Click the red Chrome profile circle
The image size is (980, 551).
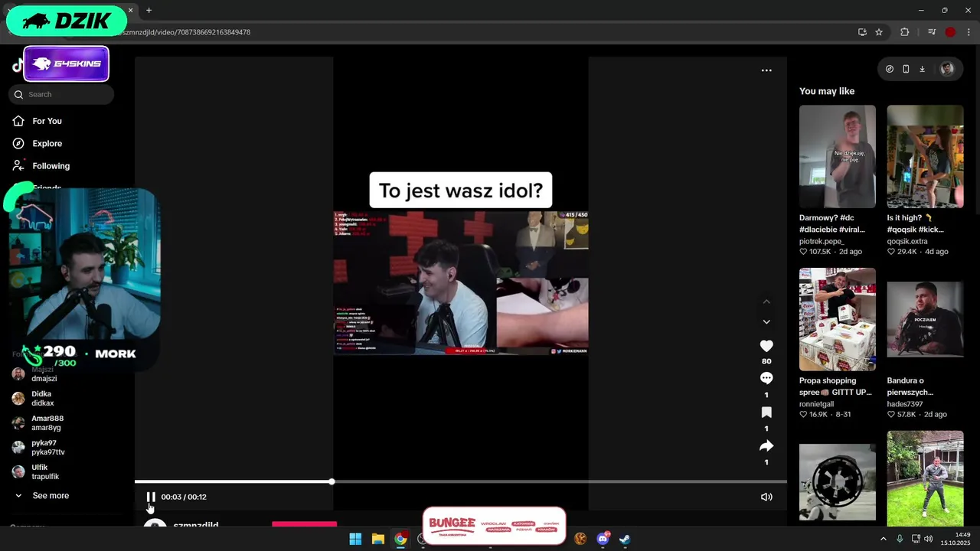[950, 32]
